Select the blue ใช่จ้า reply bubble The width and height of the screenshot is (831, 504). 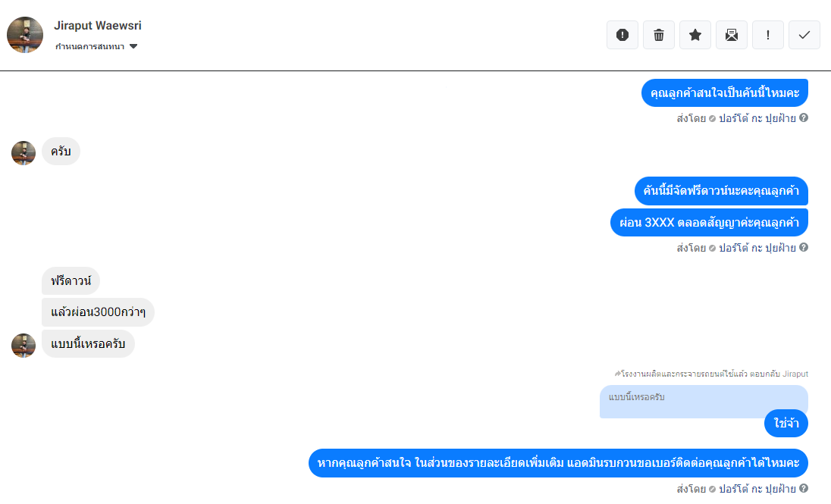click(786, 423)
